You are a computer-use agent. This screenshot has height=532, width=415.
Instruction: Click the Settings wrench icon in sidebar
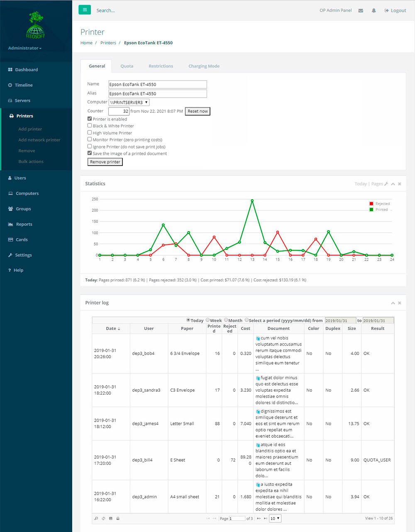(10, 255)
